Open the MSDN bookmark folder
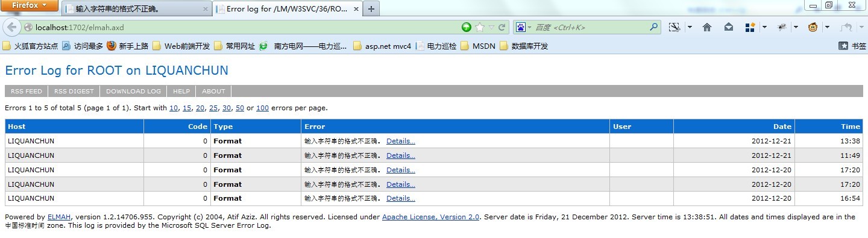This screenshot has height=238, width=868. (478, 46)
